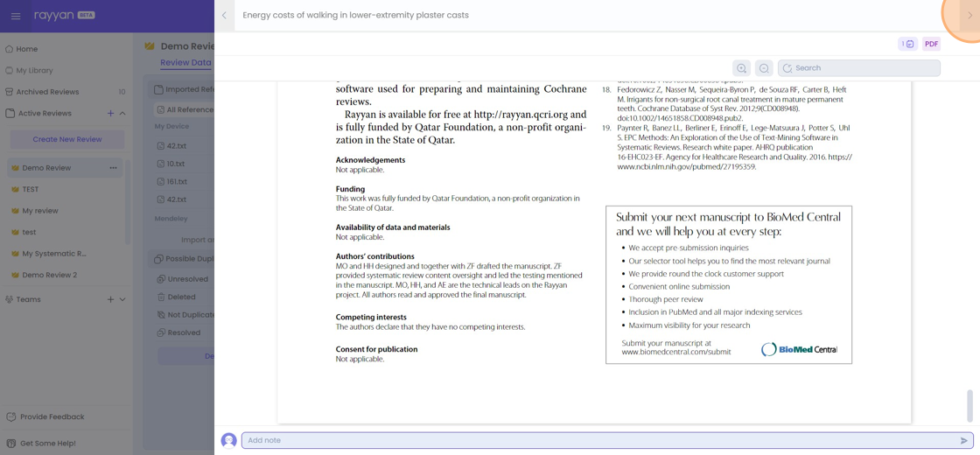Click Provide Feedback
This screenshot has width=980, height=455.
coord(52,416)
